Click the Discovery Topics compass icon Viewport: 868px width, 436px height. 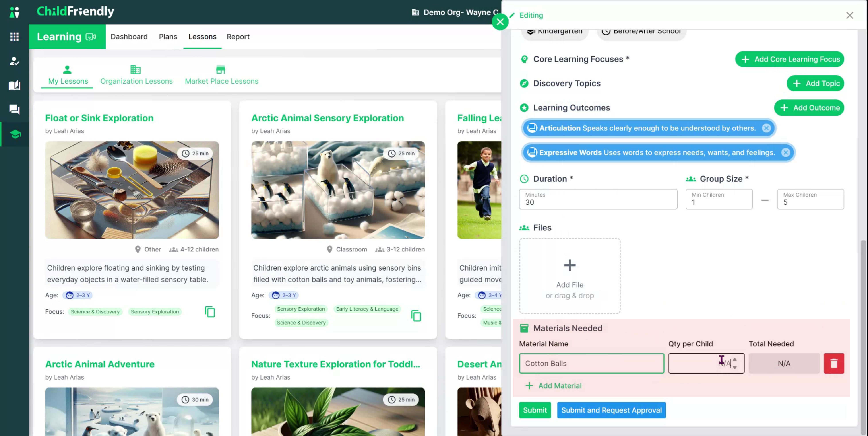(x=524, y=83)
